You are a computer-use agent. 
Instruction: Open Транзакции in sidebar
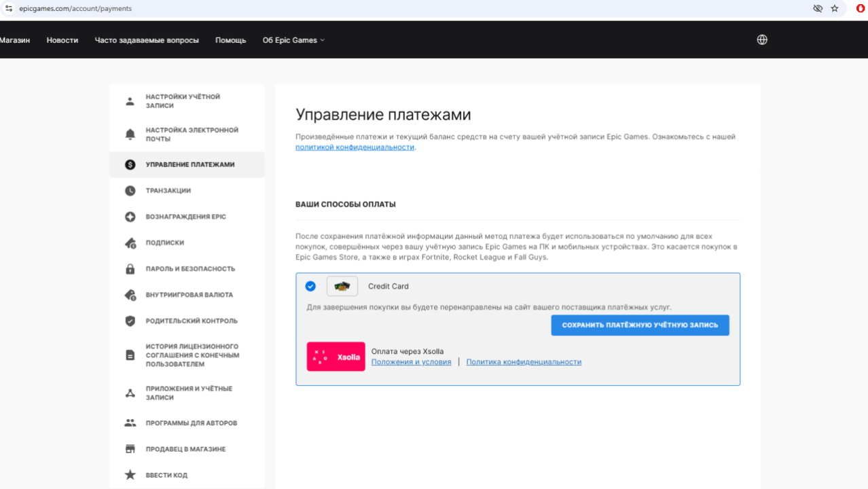coord(187,191)
